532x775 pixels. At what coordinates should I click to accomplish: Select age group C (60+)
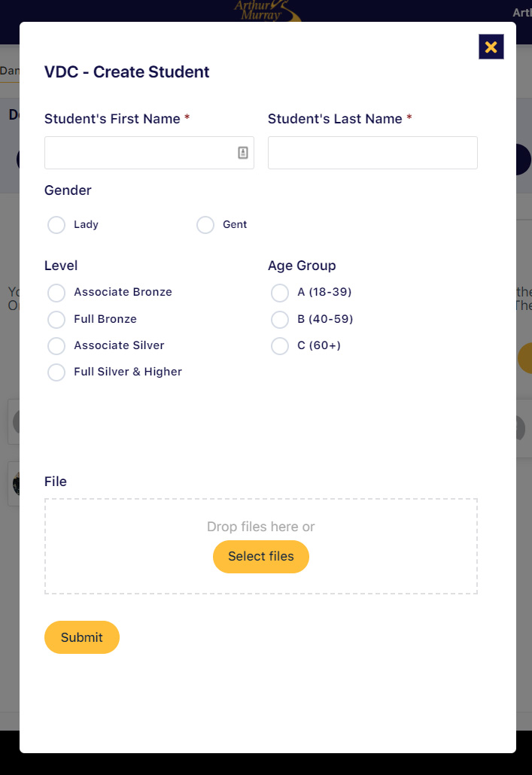click(x=280, y=346)
